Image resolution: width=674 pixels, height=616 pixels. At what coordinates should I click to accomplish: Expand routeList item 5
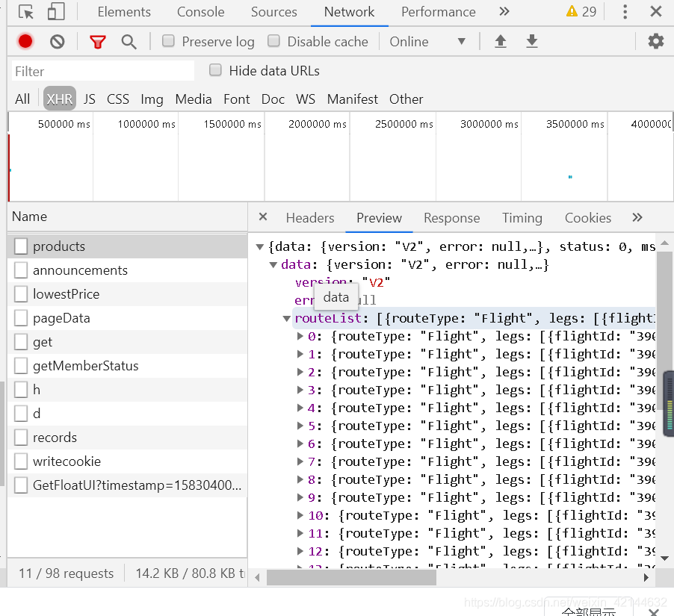coord(300,426)
